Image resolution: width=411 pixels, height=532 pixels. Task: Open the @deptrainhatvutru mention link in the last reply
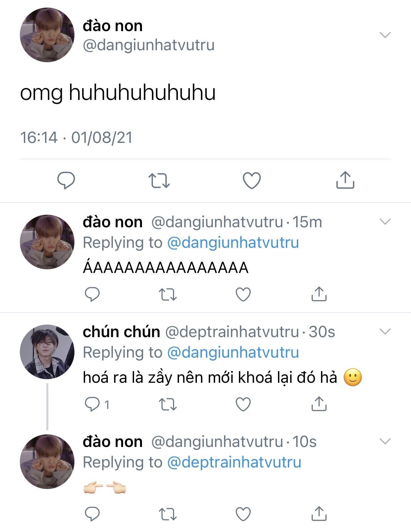(x=234, y=462)
